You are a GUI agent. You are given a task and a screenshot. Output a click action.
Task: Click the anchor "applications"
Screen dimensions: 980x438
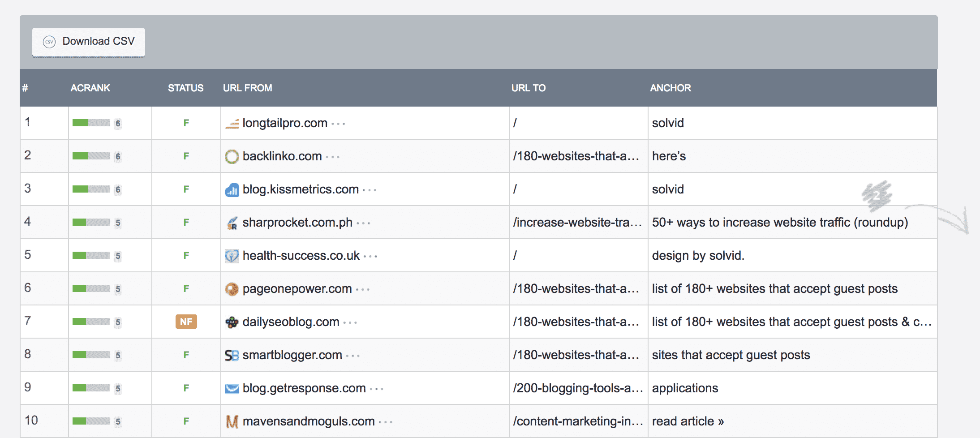point(685,388)
